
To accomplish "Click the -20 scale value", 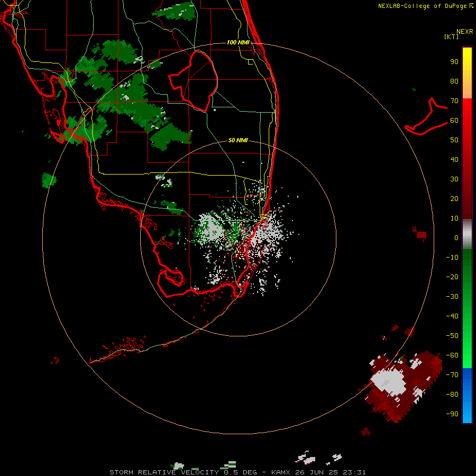I will click(x=452, y=277).
